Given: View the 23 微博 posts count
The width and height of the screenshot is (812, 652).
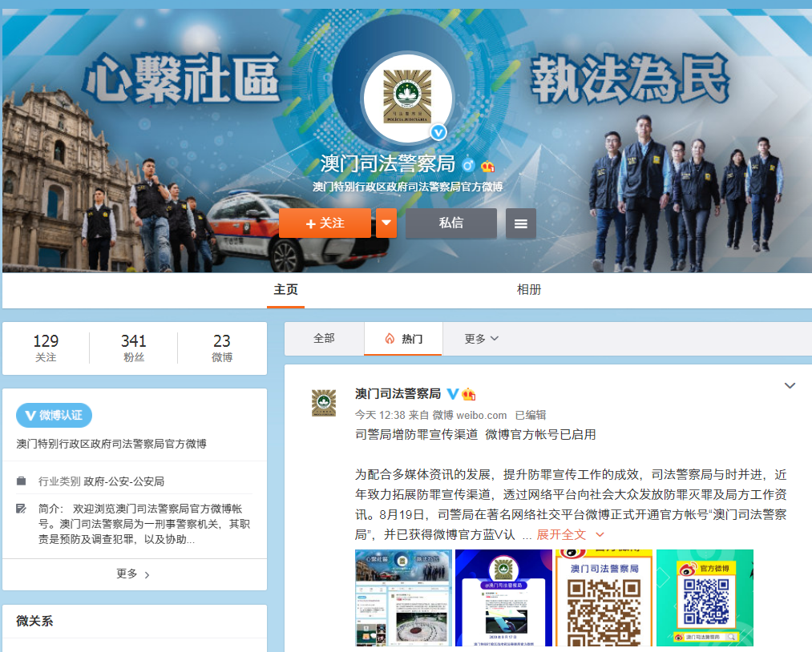Looking at the screenshot, I should 222,348.
